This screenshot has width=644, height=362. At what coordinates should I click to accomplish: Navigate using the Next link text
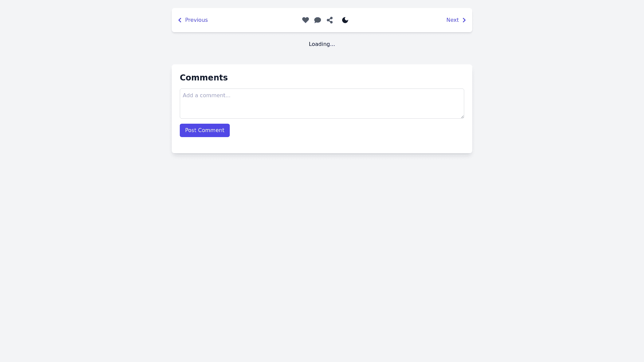point(452,20)
